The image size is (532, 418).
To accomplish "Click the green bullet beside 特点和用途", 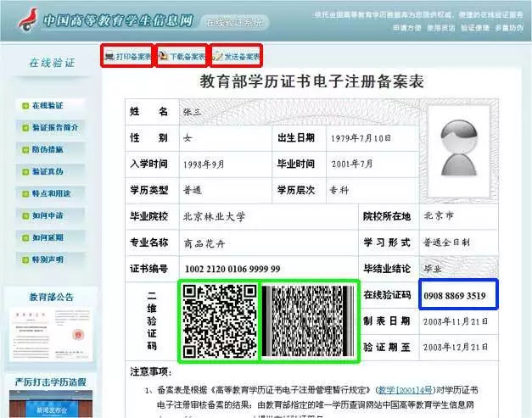I will (25, 194).
